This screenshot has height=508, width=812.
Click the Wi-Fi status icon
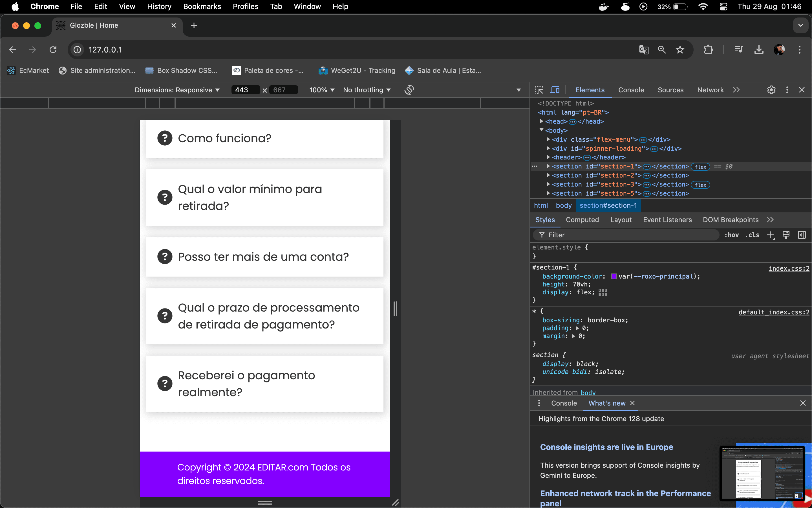703,6
